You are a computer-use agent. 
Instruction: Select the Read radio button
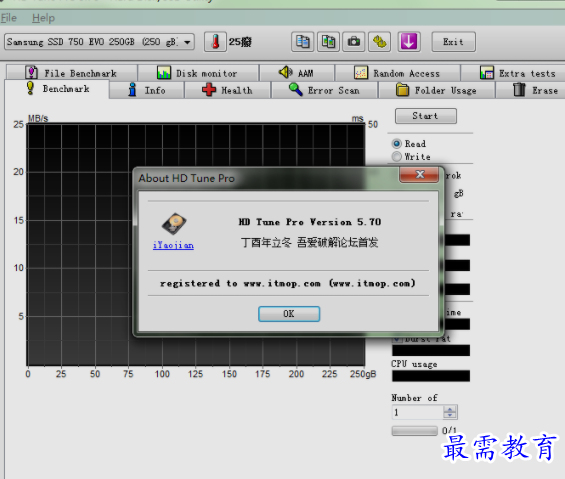click(397, 143)
